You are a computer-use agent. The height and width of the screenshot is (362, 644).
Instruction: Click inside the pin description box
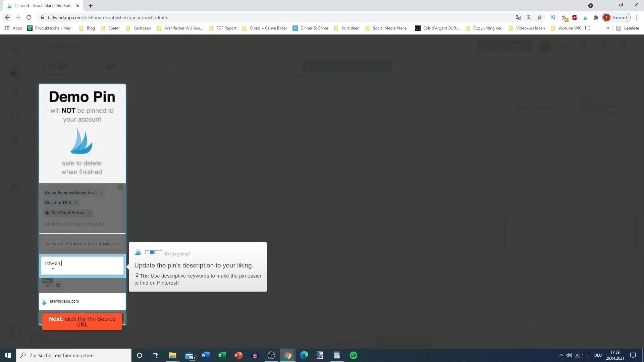[82, 266]
